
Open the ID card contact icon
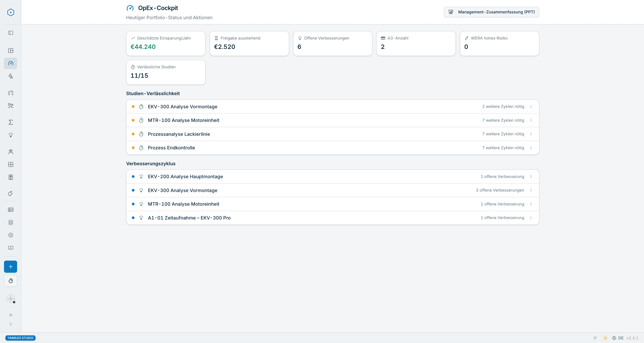(11, 210)
